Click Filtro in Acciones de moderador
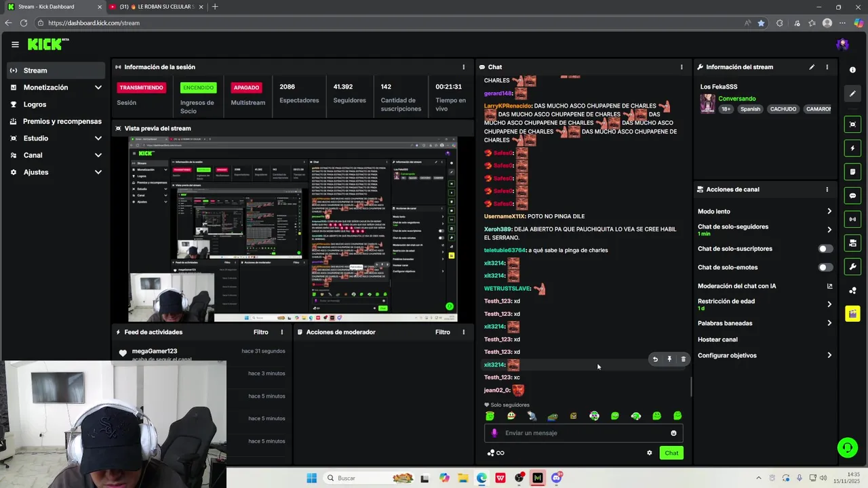 point(442,332)
